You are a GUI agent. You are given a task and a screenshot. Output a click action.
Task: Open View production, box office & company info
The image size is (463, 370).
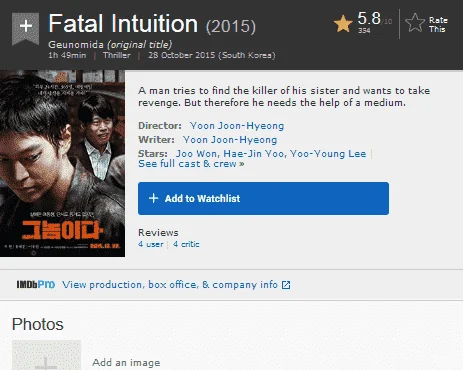coord(170,285)
